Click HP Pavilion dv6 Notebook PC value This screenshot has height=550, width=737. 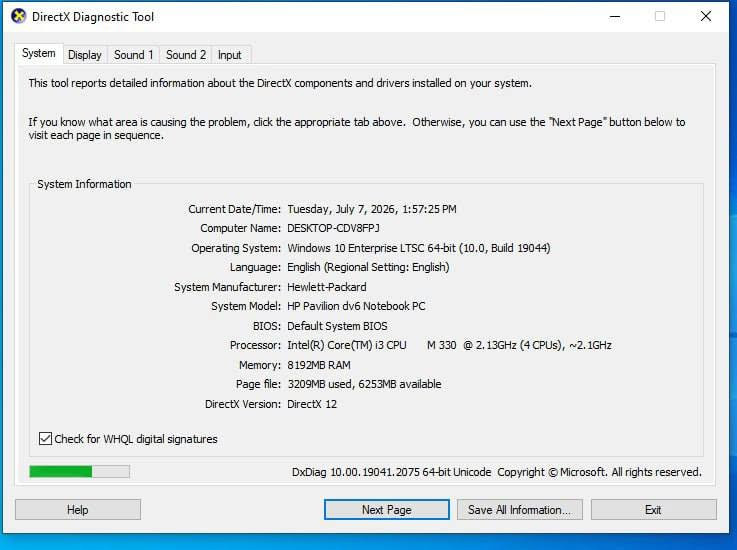[x=356, y=306]
